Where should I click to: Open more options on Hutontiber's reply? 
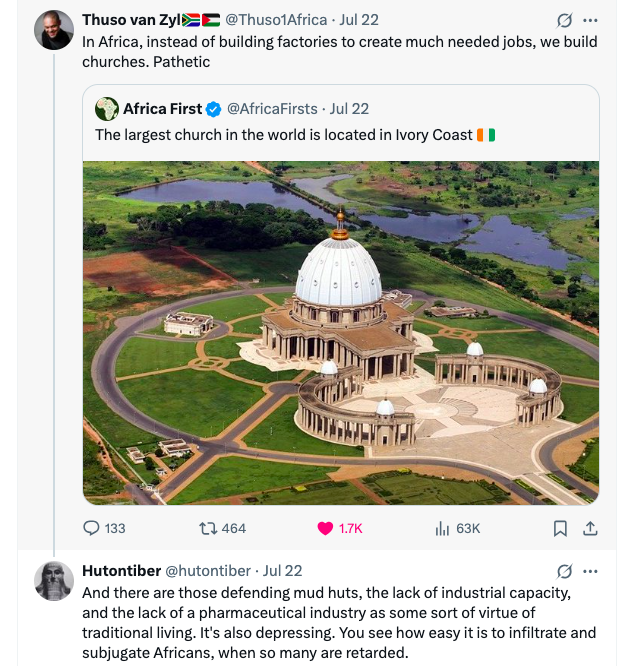590,571
